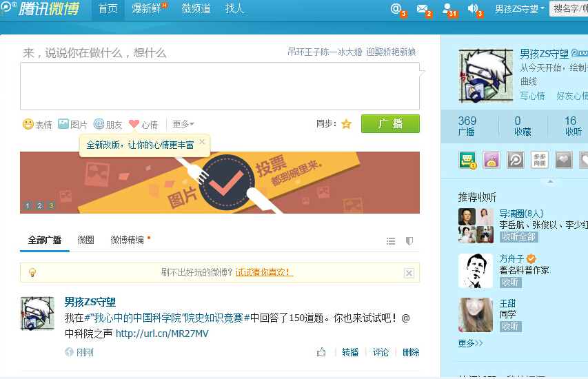Click post author name 男孩ZS守望

coord(90,302)
